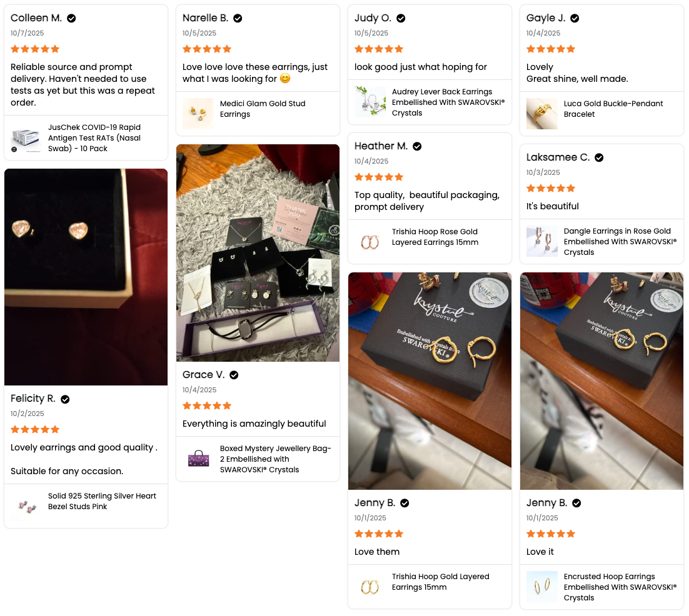Image resolution: width=689 pixels, height=616 pixels.
Task: Open Trishia Hoop Rose Gold Layered Earrings link
Action: (x=435, y=237)
